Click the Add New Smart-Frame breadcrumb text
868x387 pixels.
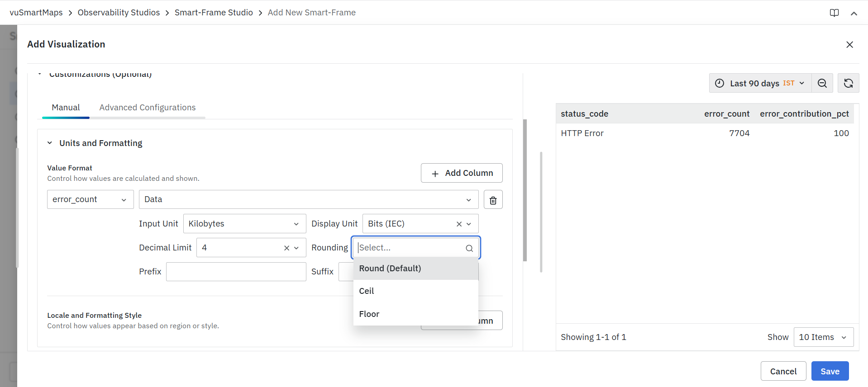312,13
